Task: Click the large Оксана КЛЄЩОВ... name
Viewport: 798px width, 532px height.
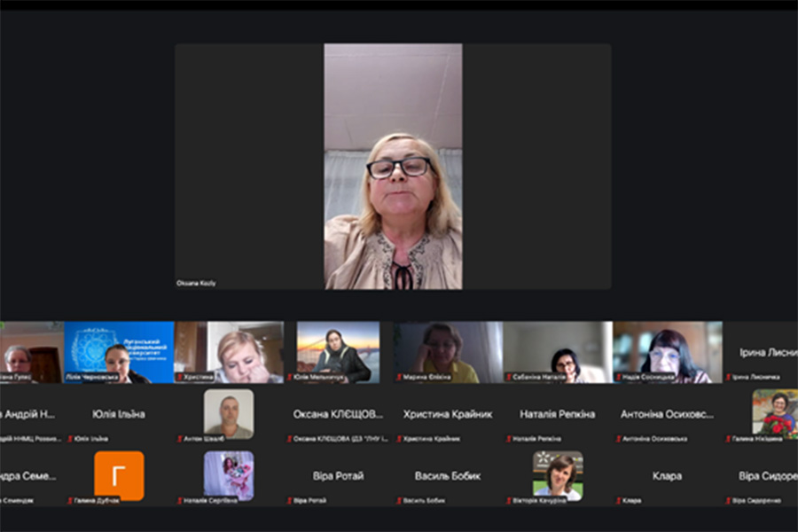Action: pos(338,414)
